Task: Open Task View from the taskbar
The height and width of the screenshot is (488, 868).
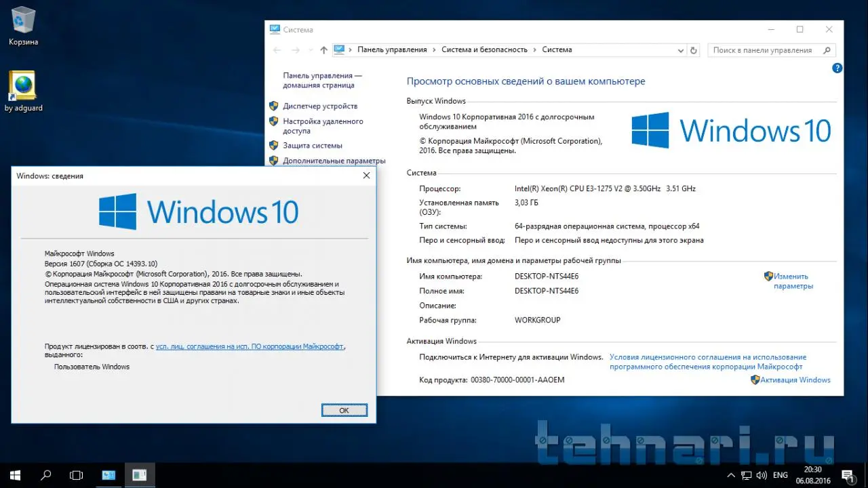Action: (77, 475)
